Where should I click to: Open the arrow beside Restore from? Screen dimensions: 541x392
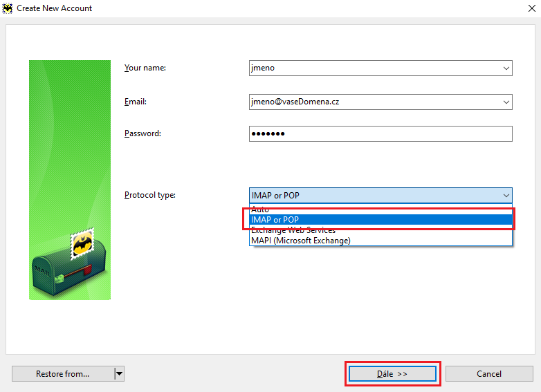click(x=119, y=374)
